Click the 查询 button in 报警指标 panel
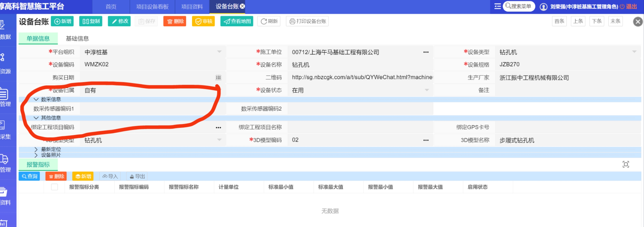This screenshot has width=644, height=227. tap(29, 176)
